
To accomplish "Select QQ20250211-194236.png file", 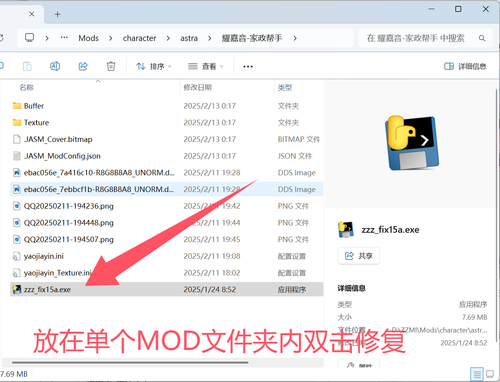I will click(167, 206).
